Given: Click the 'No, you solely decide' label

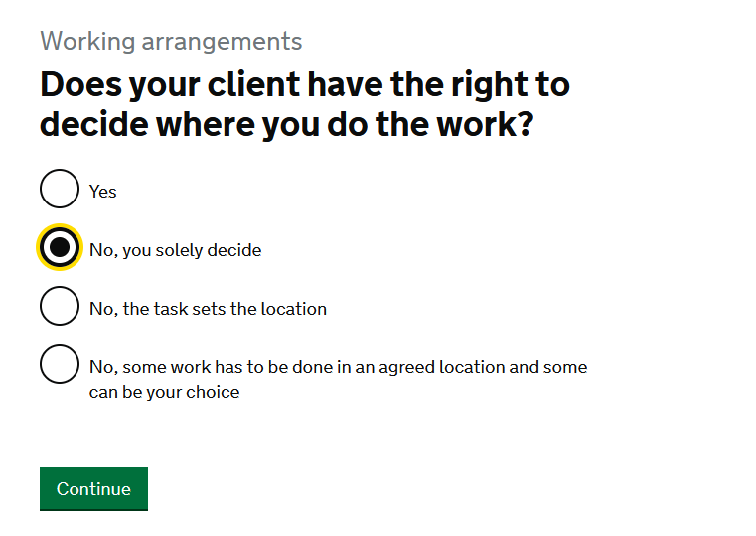Looking at the screenshot, I should [176, 250].
